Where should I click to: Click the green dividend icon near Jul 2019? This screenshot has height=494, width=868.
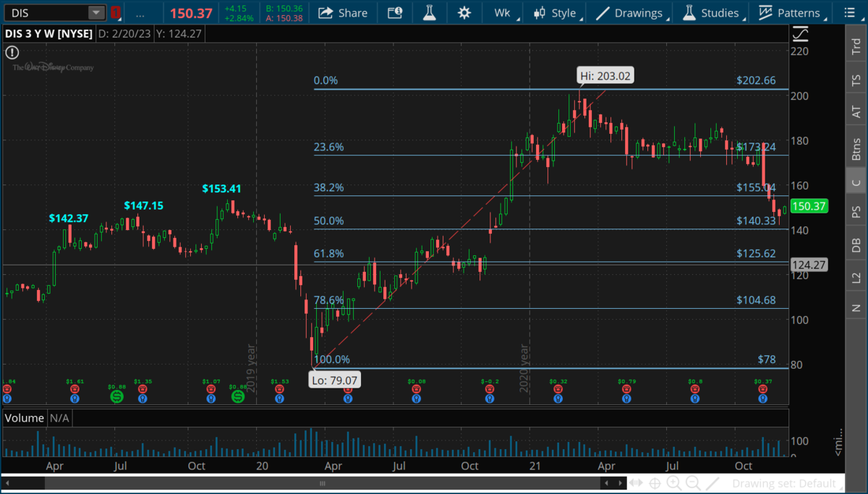click(x=116, y=397)
